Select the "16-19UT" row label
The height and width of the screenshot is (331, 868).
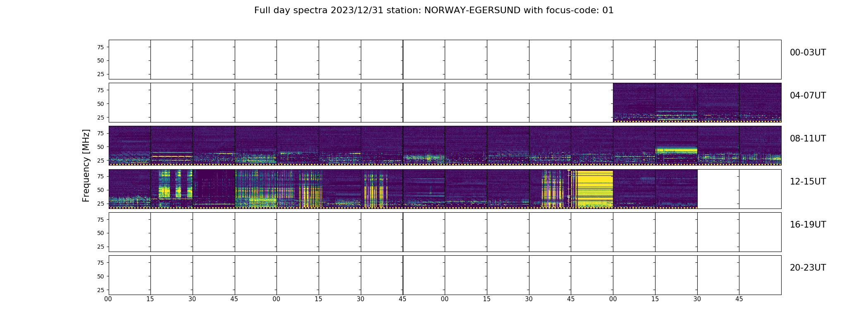[808, 225]
